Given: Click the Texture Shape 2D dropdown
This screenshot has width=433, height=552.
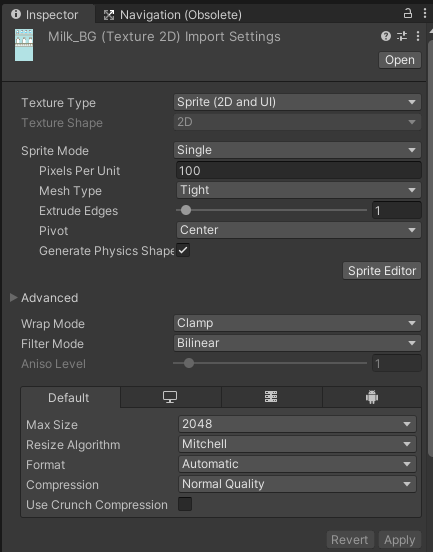Looking at the screenshot, I should pyautogui.click(x=297, y=122).
